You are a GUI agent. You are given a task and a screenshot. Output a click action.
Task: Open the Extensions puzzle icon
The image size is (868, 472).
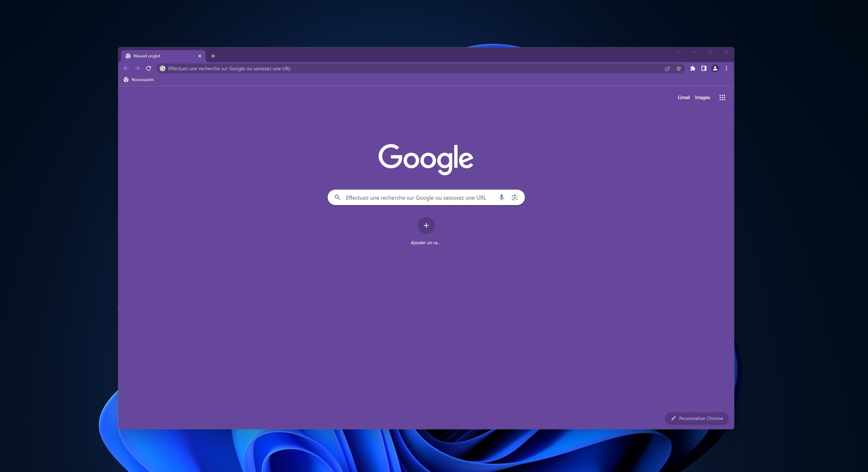[x=693, y=68]
